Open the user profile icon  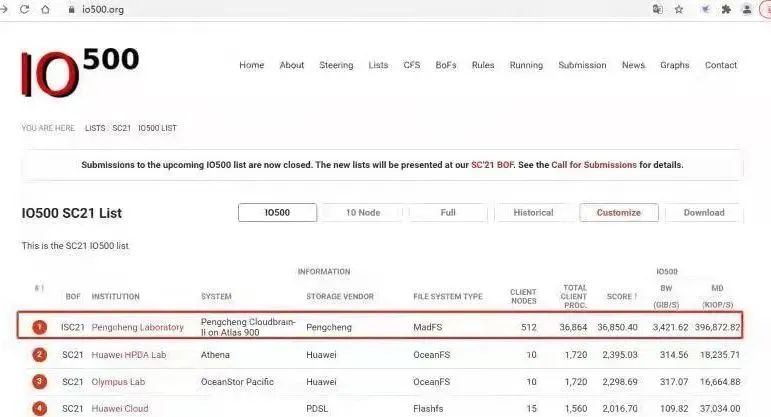click(747, 9)
